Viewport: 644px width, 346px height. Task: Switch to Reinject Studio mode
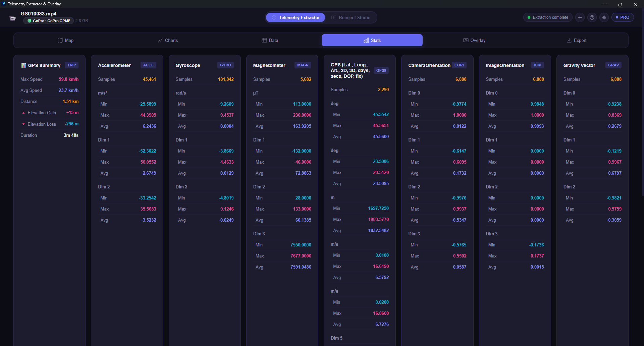tap(351, 17)
